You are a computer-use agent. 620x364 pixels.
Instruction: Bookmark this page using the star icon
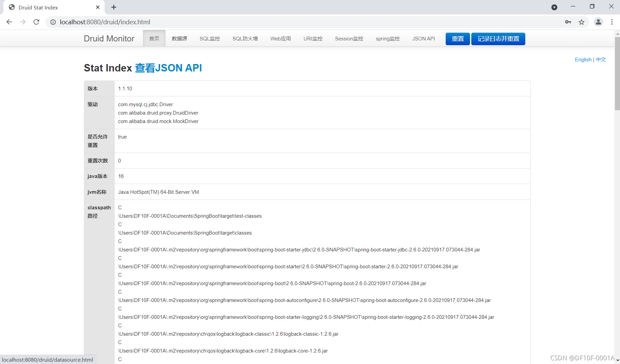click(581, 22)
